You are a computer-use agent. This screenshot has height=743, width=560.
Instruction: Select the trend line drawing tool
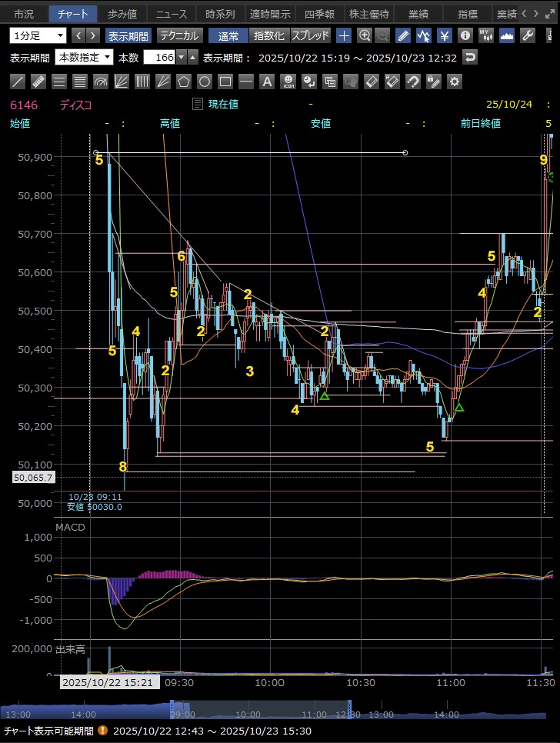pos(18,82)
